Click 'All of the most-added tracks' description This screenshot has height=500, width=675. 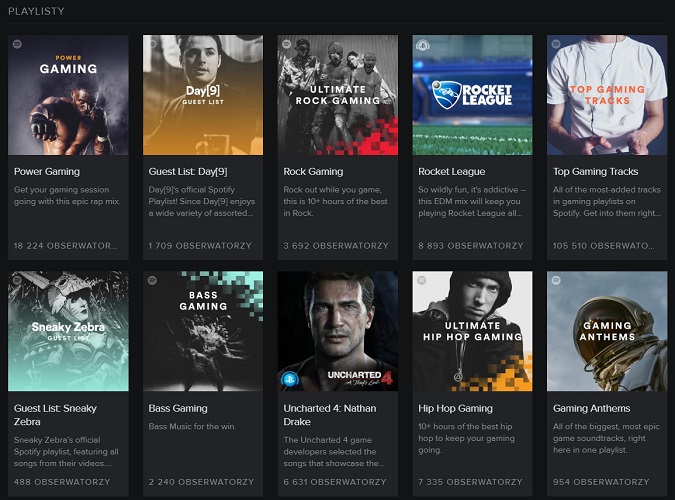607,201
